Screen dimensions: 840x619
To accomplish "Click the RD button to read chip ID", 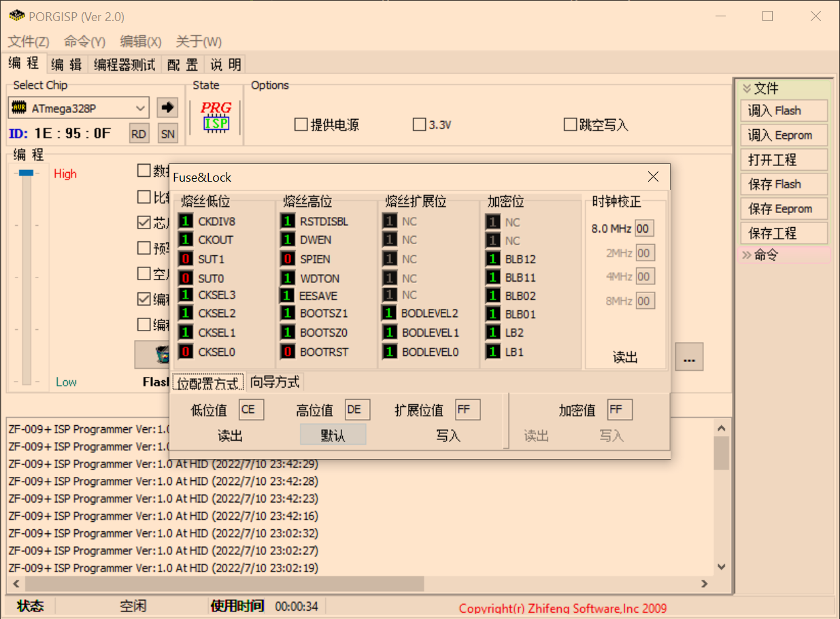I will coord(139,134).
